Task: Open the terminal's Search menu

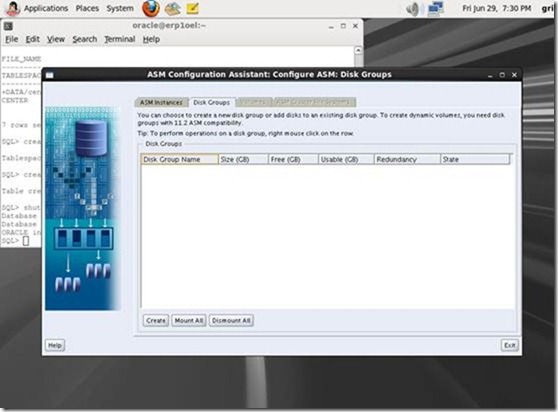Action: (85, 39)
